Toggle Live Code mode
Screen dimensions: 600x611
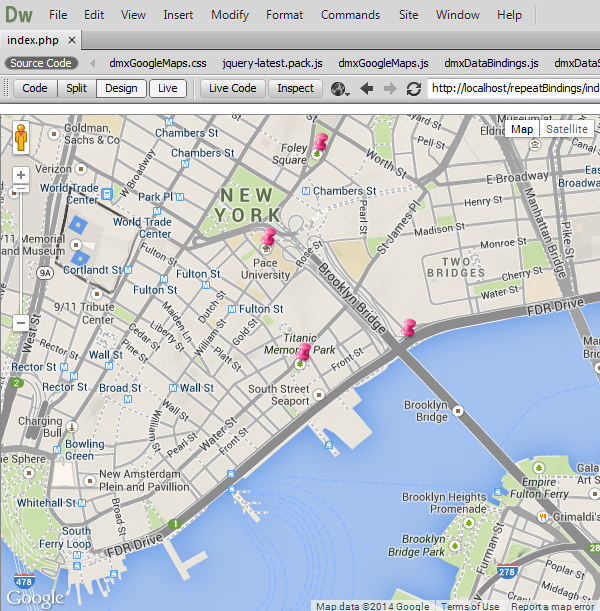(233, 88)
